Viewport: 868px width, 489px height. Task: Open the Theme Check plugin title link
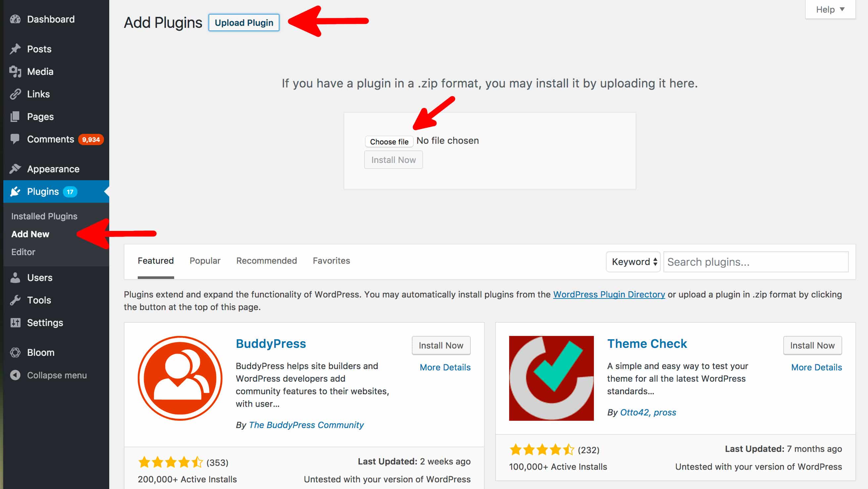(647, 344)
